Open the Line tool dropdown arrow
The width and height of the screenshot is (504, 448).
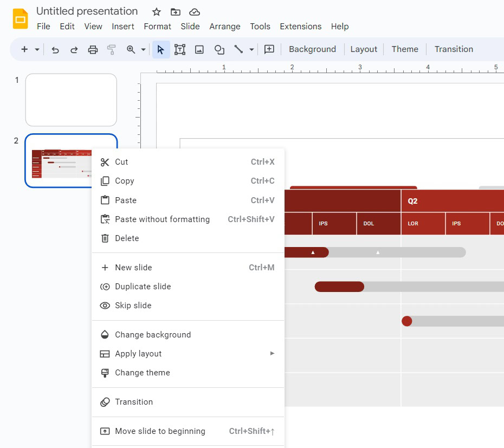(x=251, y=49)
